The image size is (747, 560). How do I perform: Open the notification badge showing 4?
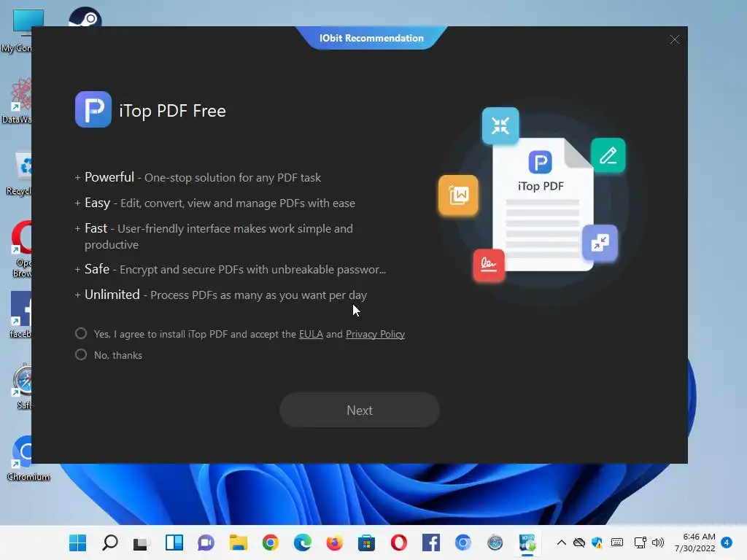[x=727, y=542]
